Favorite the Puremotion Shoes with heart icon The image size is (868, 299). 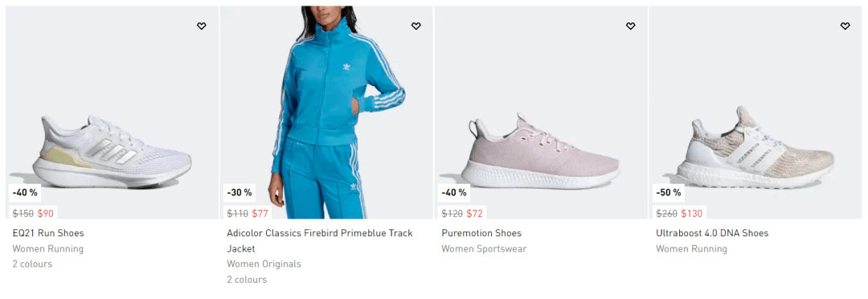click(631, 26)
